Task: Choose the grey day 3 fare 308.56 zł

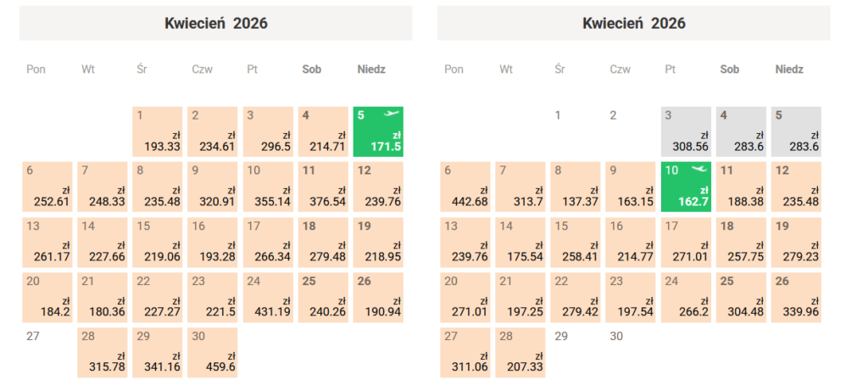Action: click(686, 131)
